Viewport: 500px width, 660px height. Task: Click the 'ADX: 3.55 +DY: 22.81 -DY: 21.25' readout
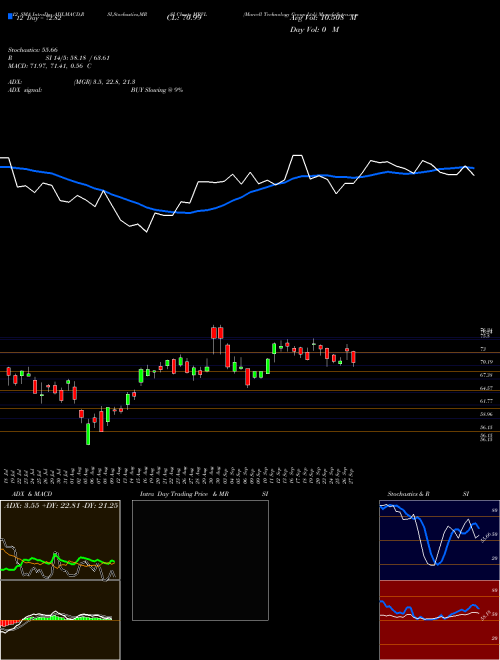coord(61,505)
